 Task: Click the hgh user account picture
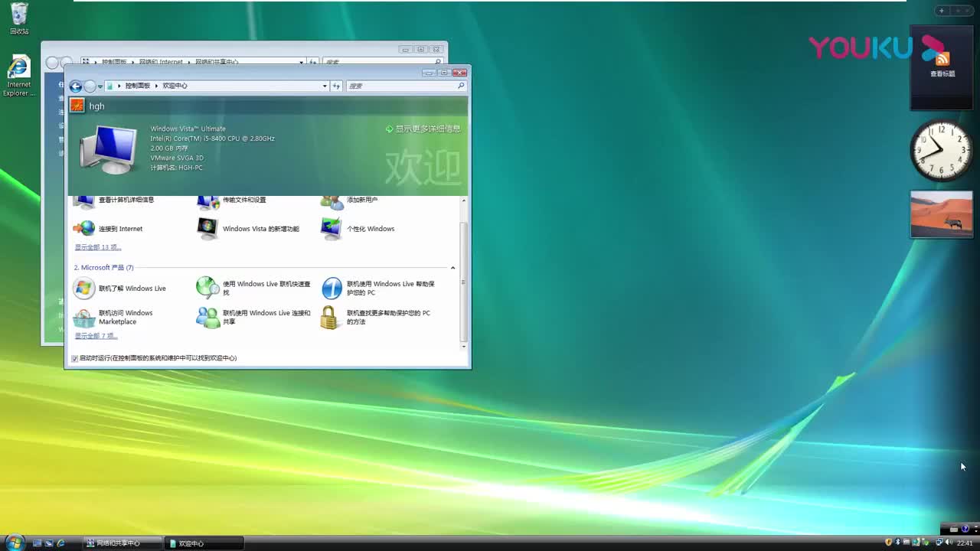pyautogui.click(x=77, y=106)
